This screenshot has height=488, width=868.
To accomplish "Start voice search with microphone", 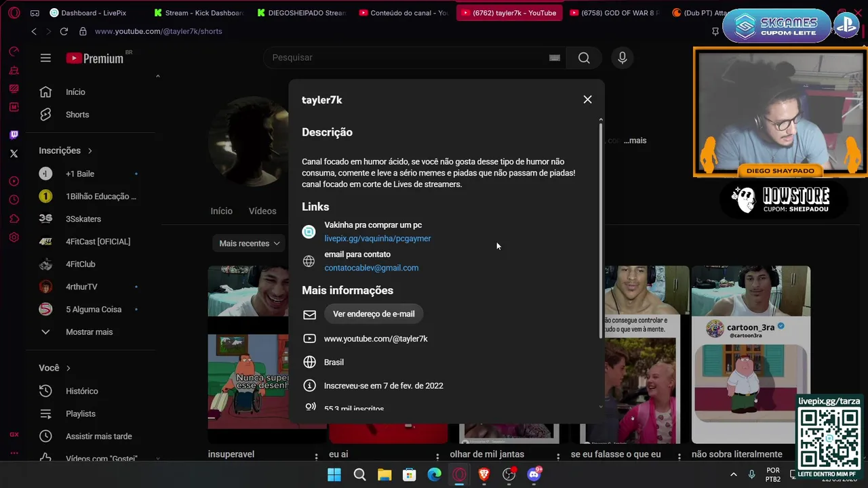I will [623, 58].
